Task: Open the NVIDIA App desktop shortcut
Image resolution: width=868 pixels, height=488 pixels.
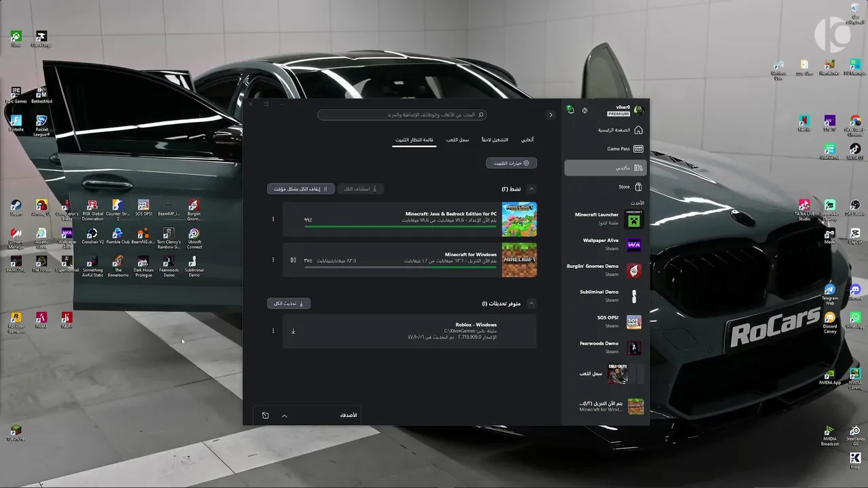Action: point(829,377)
